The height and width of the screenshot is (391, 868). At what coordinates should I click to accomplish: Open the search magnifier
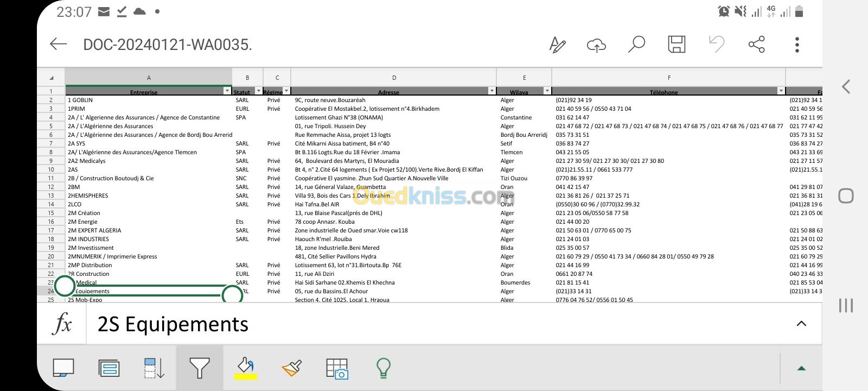(636, 44)
